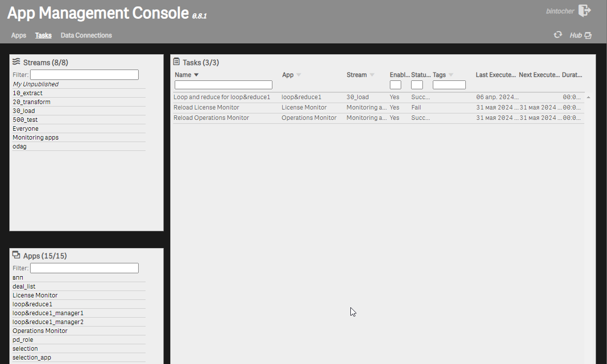
Task: Select the loop&reduce1 app
Action: [32, 304]
